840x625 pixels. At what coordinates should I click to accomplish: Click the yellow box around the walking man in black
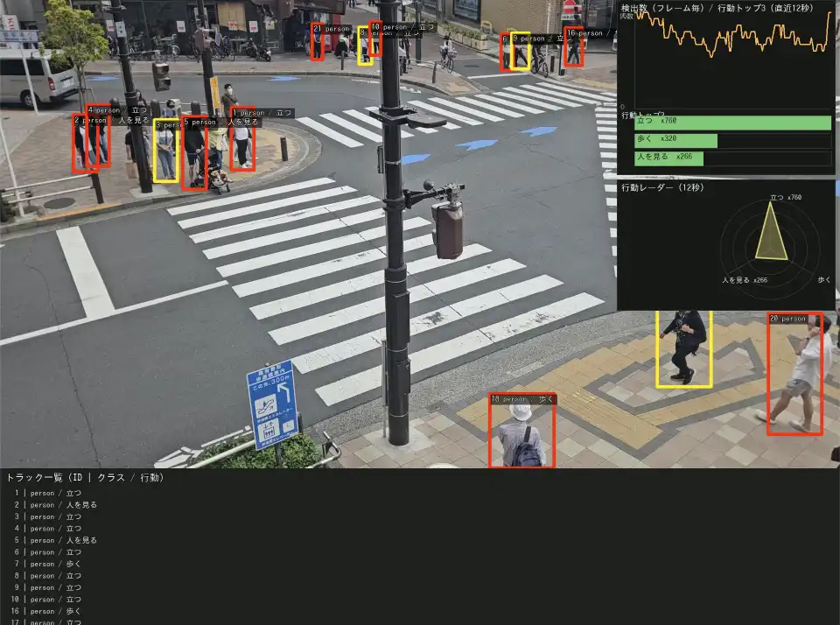[x=683, y=348]
